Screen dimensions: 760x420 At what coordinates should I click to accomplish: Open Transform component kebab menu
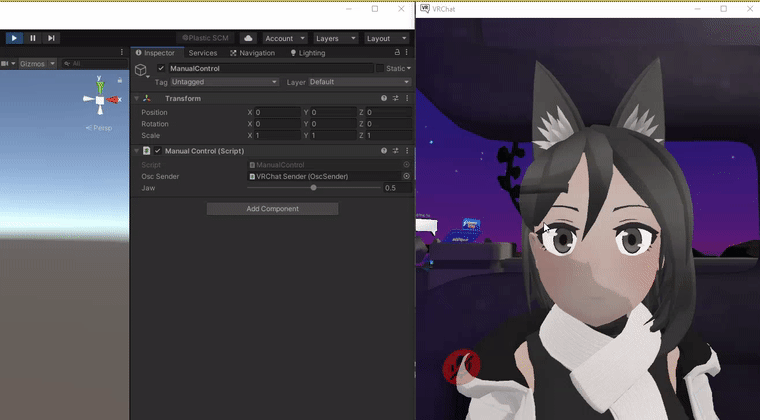[x=407, y=98]
